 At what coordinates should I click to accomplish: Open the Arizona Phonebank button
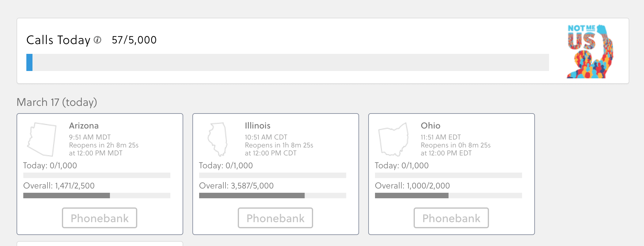point(100,218)
